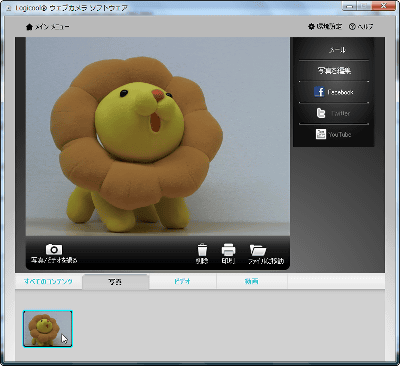Viewport: 400px width, 366px height.
Task: Close the webcam software window
Action: point(383,6)
